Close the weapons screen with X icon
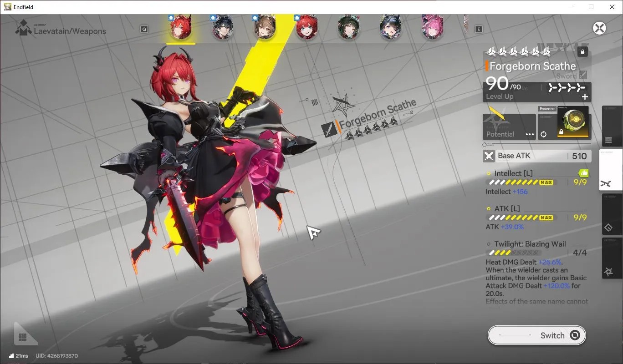Screen dimensions: 623x364 point(599,28)
